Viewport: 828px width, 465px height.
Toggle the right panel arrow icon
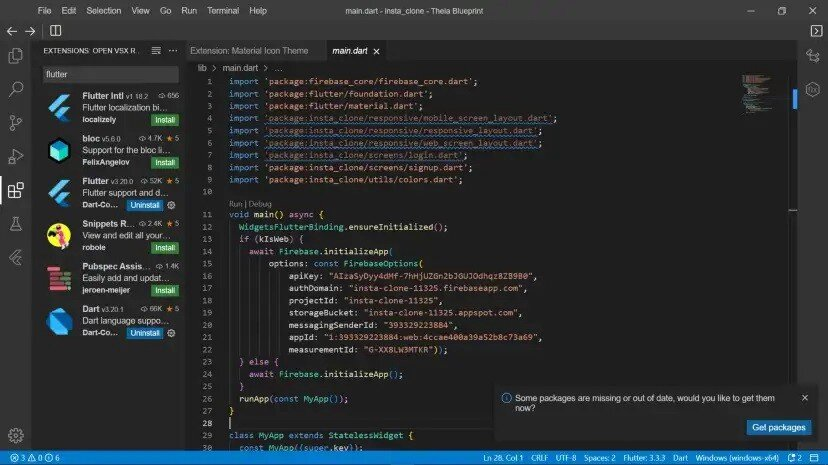click(815, 31)
